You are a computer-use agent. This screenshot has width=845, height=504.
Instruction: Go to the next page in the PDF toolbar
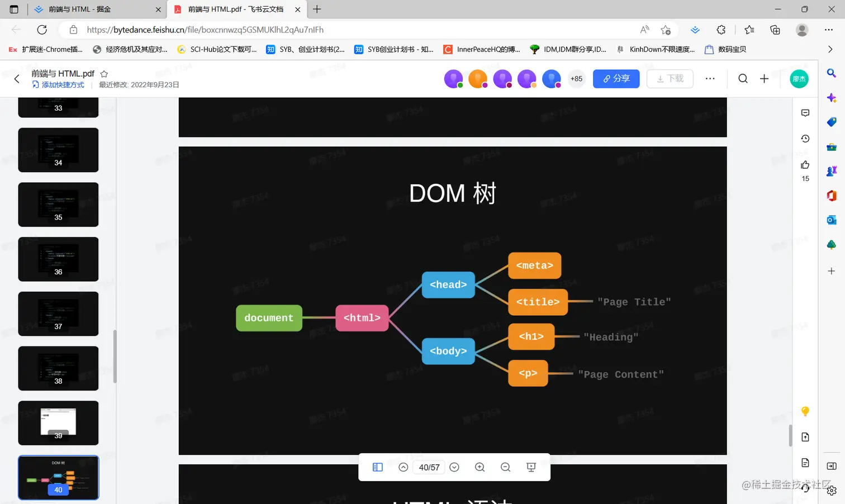[454, 467]
